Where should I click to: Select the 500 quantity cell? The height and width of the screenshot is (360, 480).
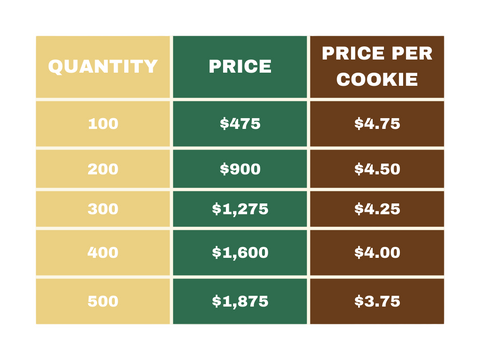click(x=103, y=301)
